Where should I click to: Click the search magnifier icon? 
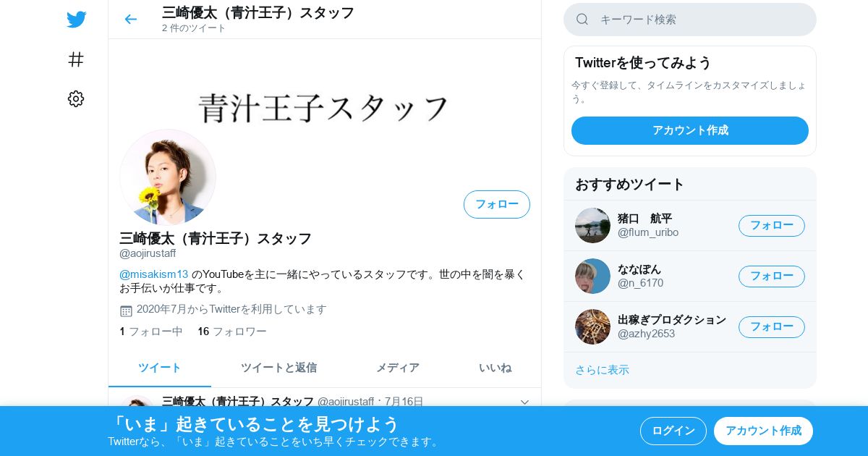582,20
